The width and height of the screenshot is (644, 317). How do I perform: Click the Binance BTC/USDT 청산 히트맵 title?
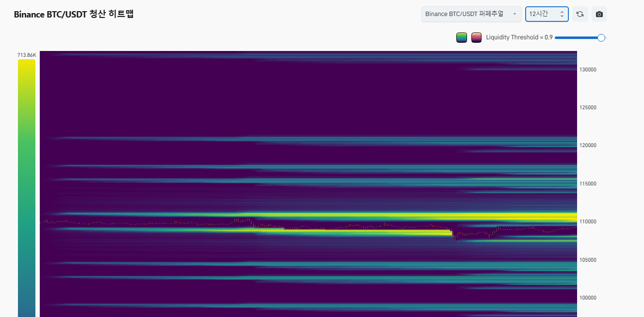[74, 14]
